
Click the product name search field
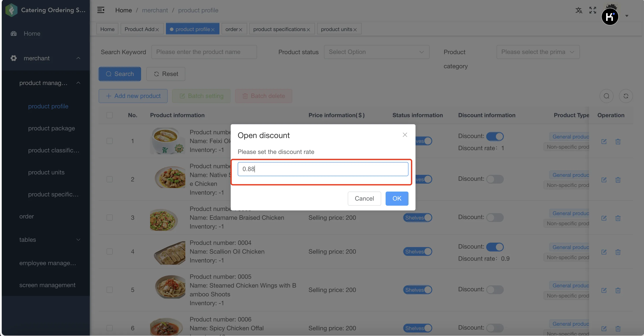point(204,52)
